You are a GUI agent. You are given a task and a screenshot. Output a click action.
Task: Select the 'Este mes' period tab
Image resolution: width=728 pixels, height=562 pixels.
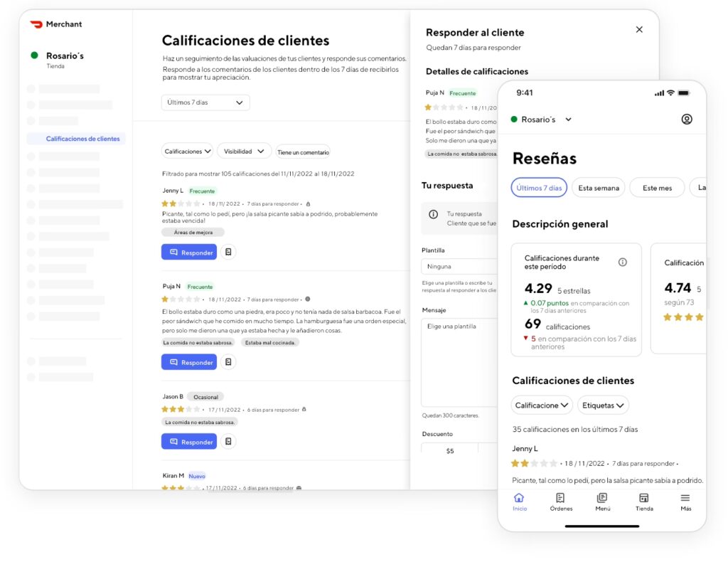tap(656, 188)
